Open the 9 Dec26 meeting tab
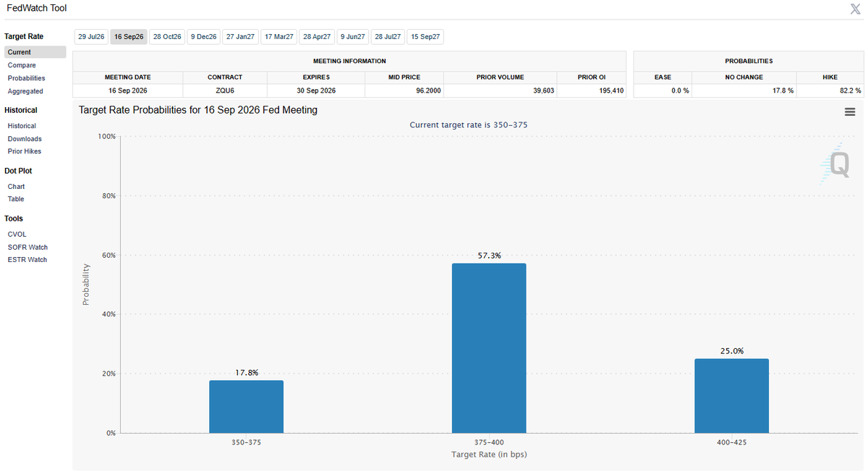 (x=204, y=36)
